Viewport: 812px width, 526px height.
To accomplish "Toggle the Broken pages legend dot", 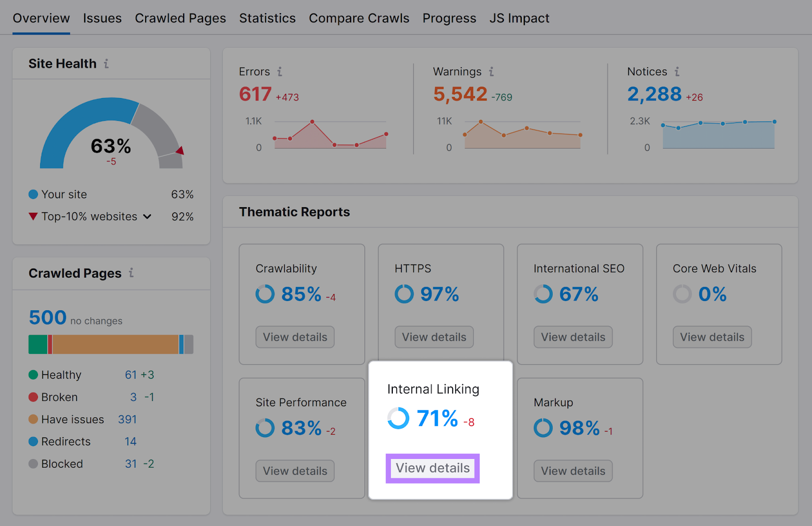I will tap(33, 397).
